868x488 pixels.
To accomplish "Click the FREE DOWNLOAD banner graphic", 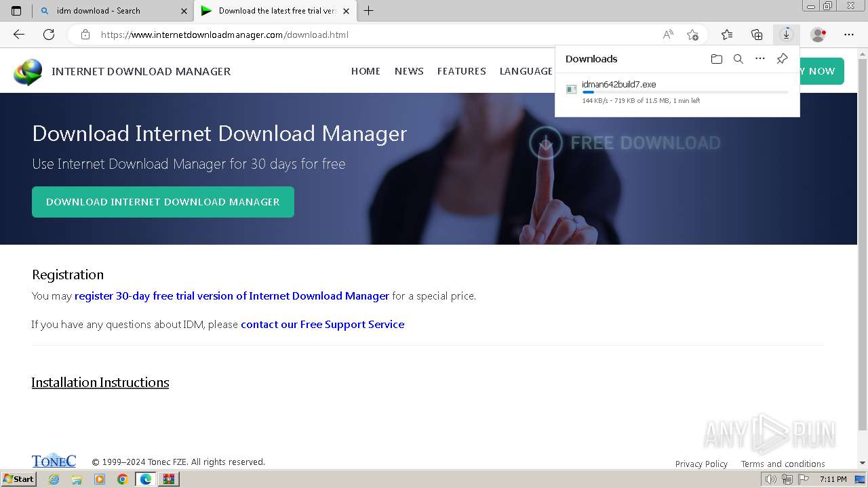I will point(625,143).
